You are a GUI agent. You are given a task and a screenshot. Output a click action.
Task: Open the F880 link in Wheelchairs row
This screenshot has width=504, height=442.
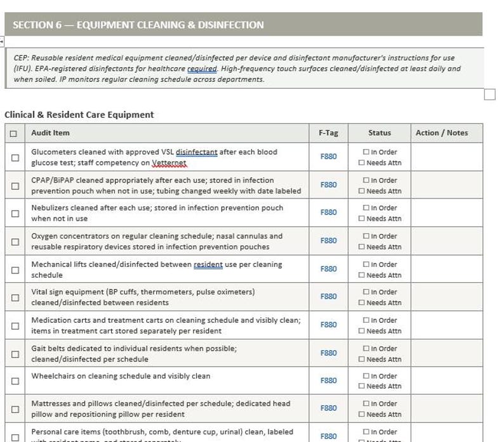coord(329,380)
